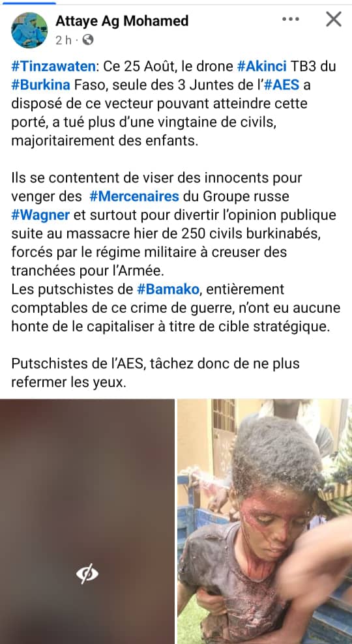
Task: Reveal hidden photo via crossed-eye icon
Action: 87,574
